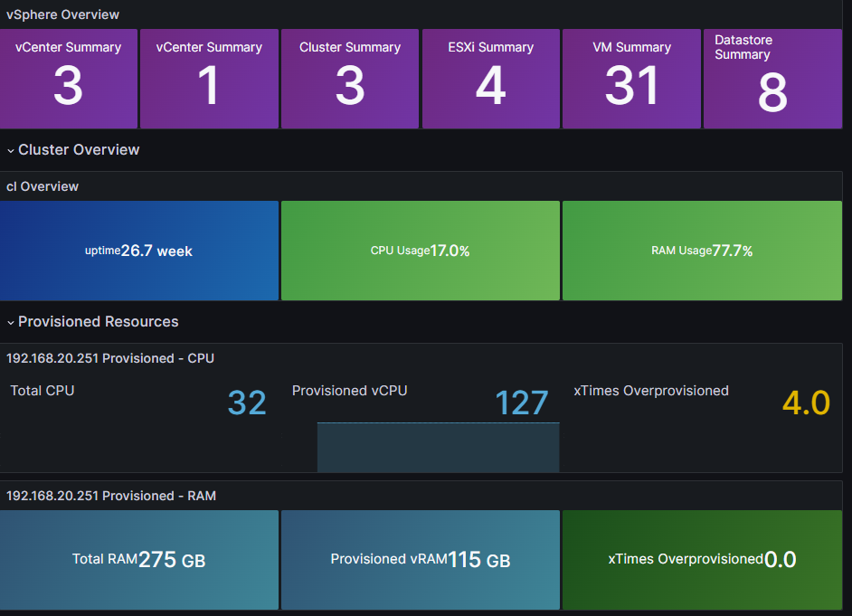Viewport: 852px width, 616px height.
Task: Click the Total CPU value 32
Action: 247,403
